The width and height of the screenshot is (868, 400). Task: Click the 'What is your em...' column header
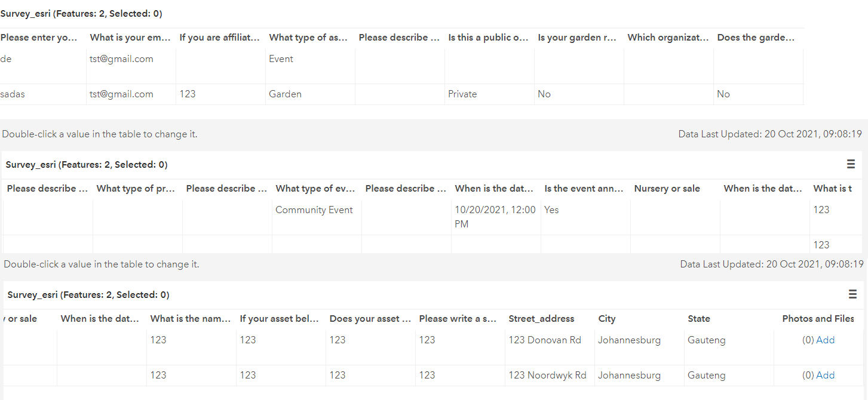coord(130,38)
